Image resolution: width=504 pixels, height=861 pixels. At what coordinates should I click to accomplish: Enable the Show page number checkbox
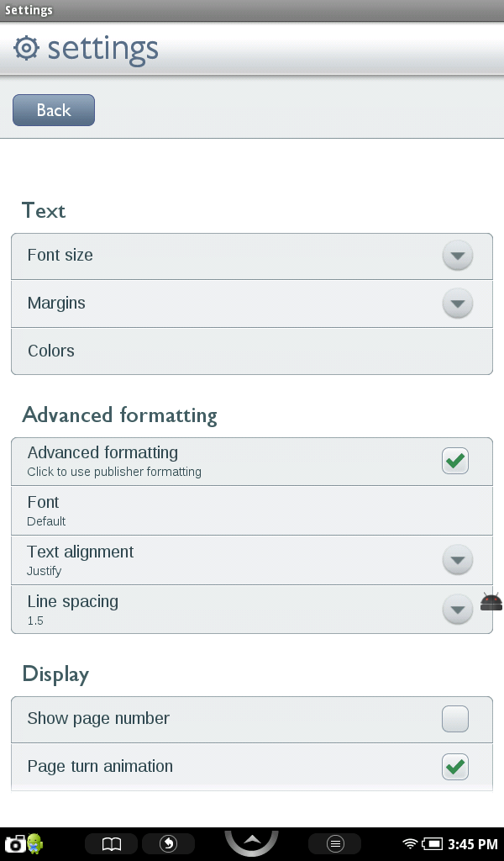click(x=455, y=719)
